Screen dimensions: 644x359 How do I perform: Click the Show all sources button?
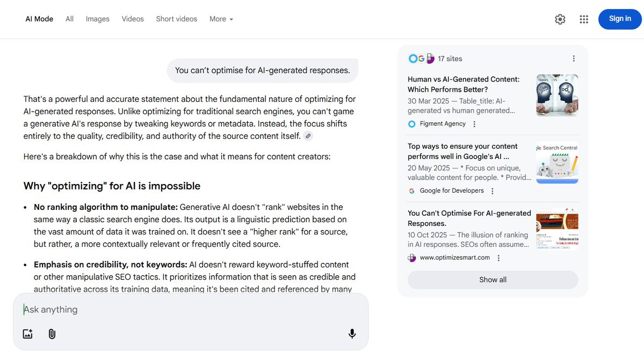coord(493,280)
